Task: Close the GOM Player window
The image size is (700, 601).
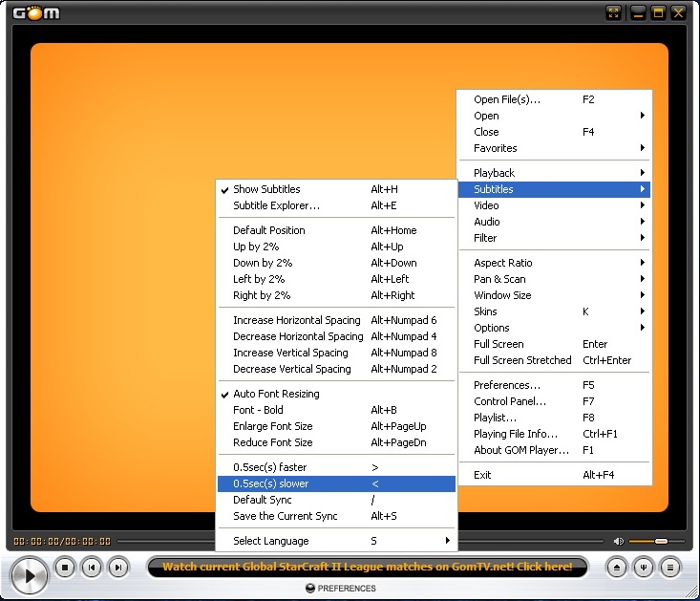Action: pyautogui.click(x=678, y=12)
